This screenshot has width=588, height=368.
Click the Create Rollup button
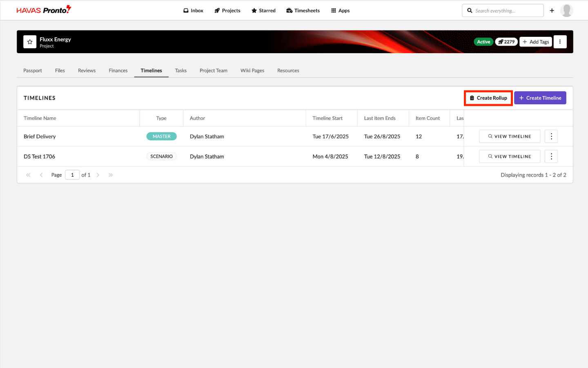tap(488, 98)
